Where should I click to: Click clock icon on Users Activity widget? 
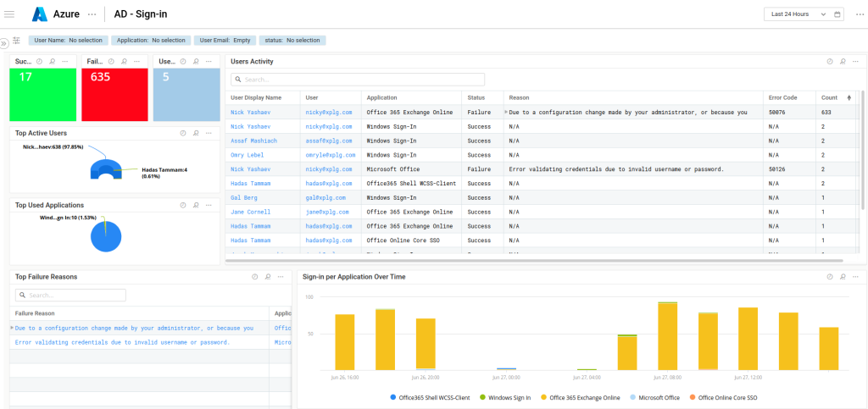[829, 61]
